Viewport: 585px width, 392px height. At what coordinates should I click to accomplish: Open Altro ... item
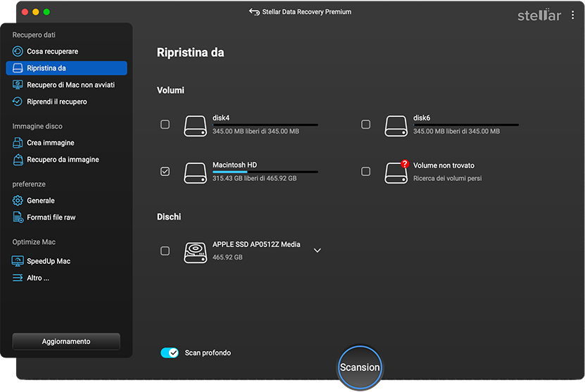point(66,278)
